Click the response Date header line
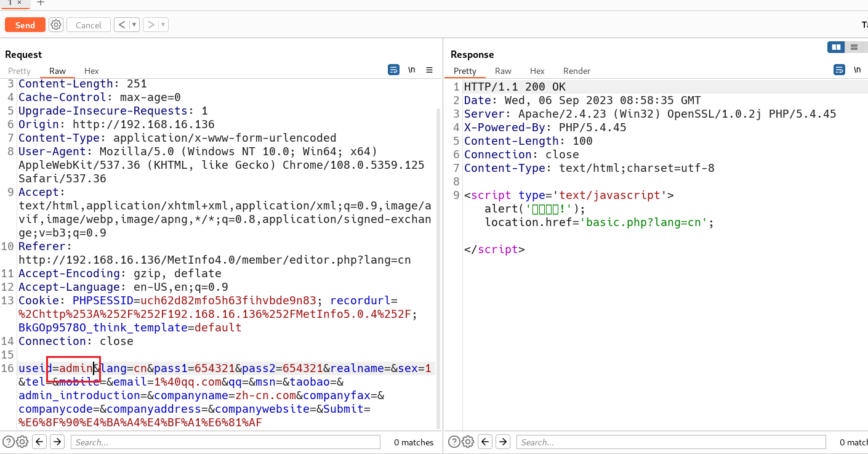 click(582, 100)
